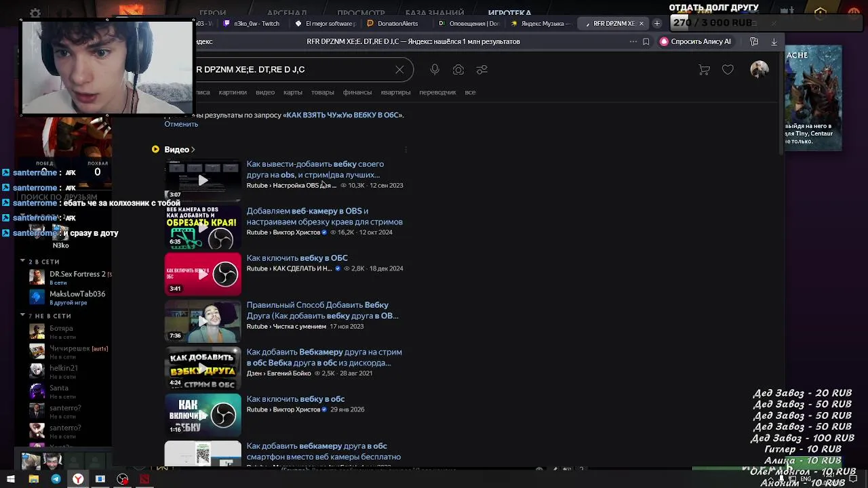
Task: Click the play icon next to Видео header
Action: 155,149
